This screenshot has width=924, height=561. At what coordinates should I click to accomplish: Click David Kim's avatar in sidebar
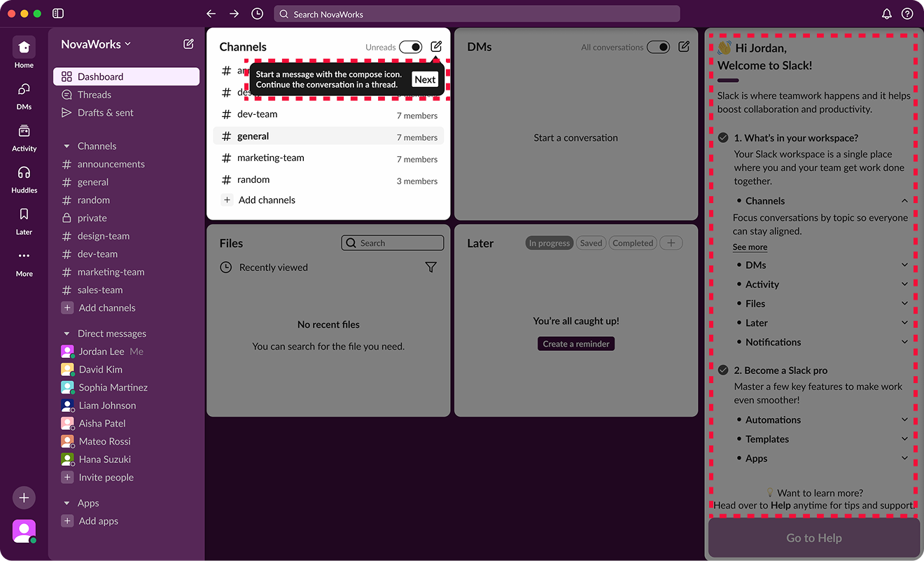[67, 369]
